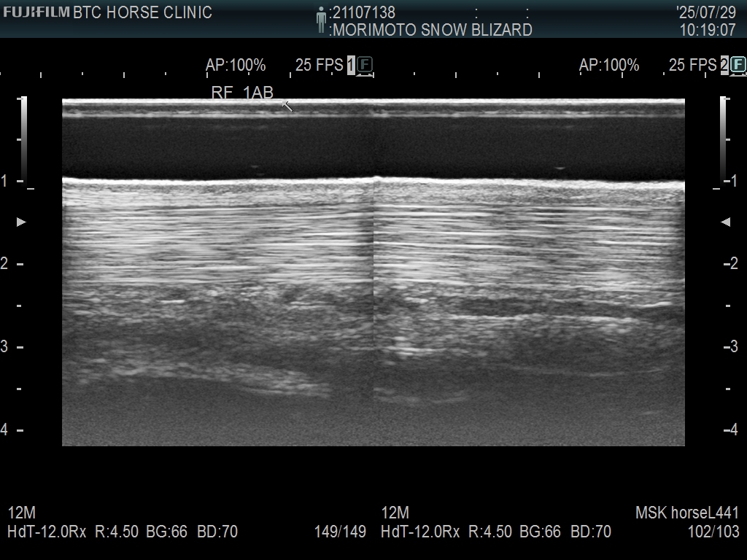
Task: Click the time '10:19:07'
Action: [x=708, y=30]
